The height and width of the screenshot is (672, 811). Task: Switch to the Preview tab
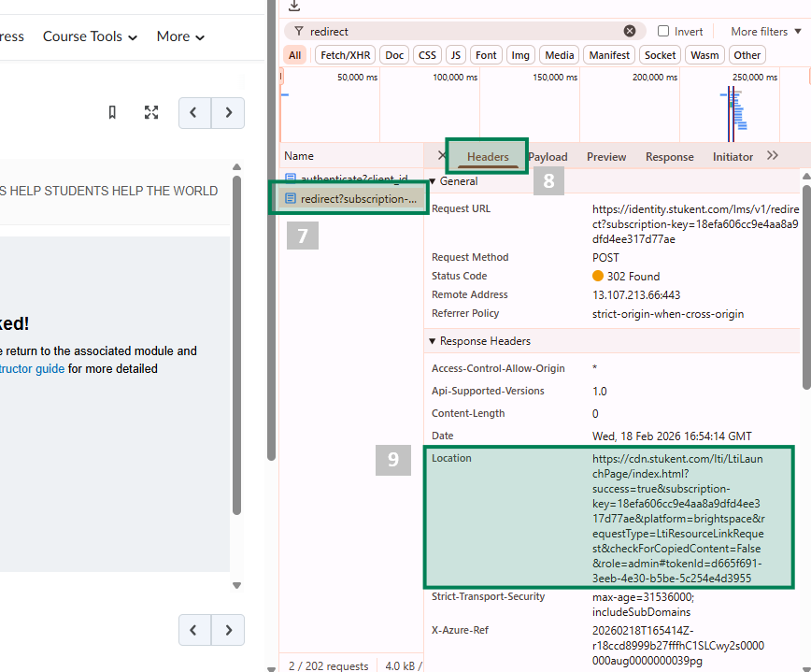click(606, 157)
